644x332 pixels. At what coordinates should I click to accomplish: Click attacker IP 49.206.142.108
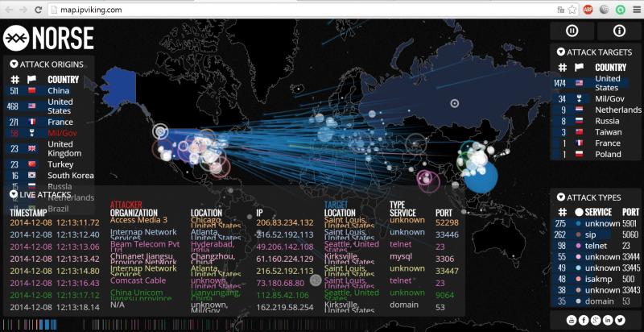click(x=285, y=247)
